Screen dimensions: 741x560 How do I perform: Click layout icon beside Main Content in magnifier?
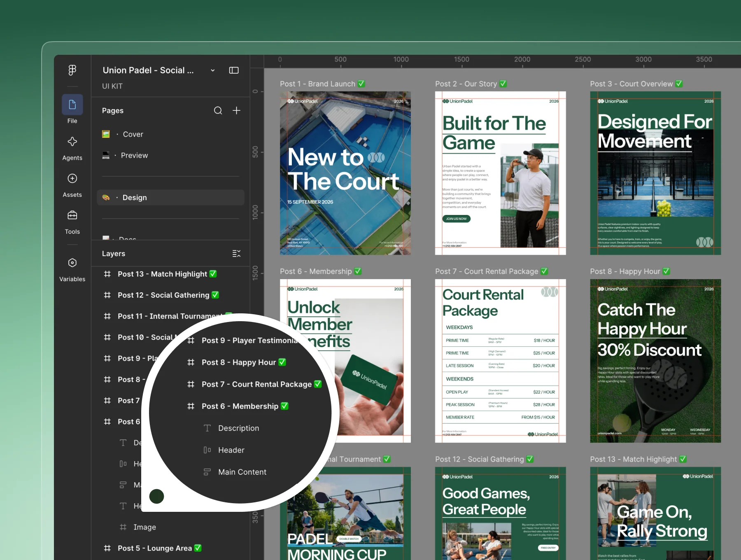point(207,472)
